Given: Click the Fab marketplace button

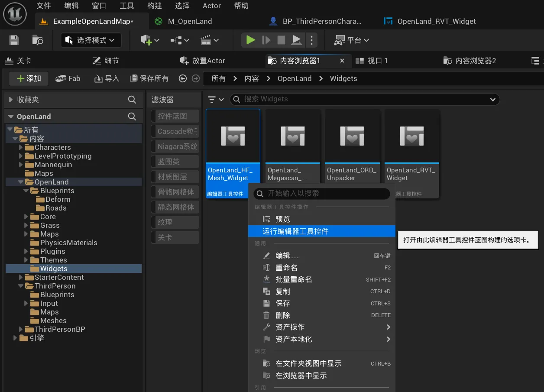Looking at the screenshot, I should (68, 78).
